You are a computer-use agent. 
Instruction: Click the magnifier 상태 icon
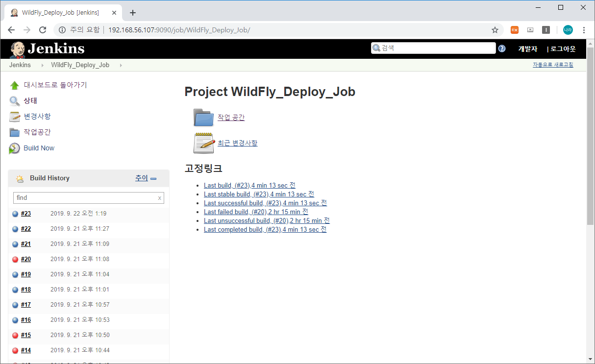pos(15,101)
